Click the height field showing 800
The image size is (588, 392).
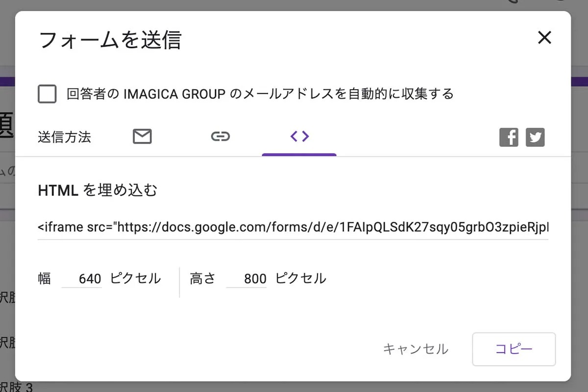pyautogui.click(x=247, y=279)
